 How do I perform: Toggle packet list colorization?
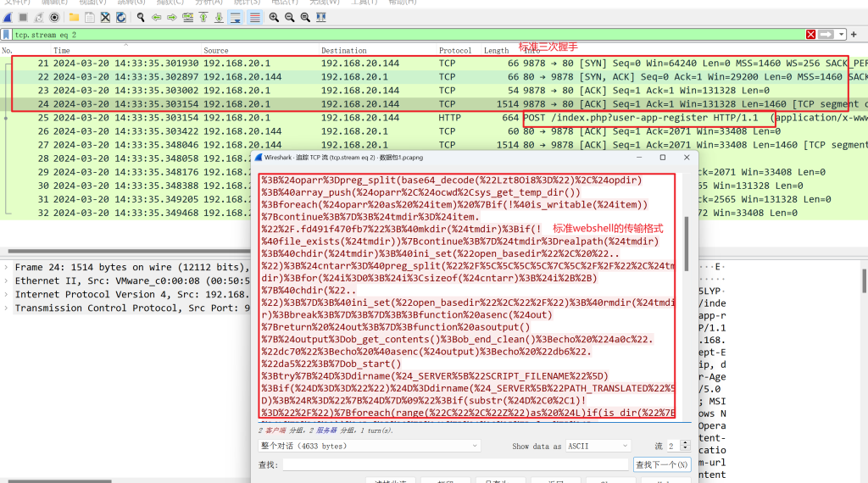coord(254,17)
